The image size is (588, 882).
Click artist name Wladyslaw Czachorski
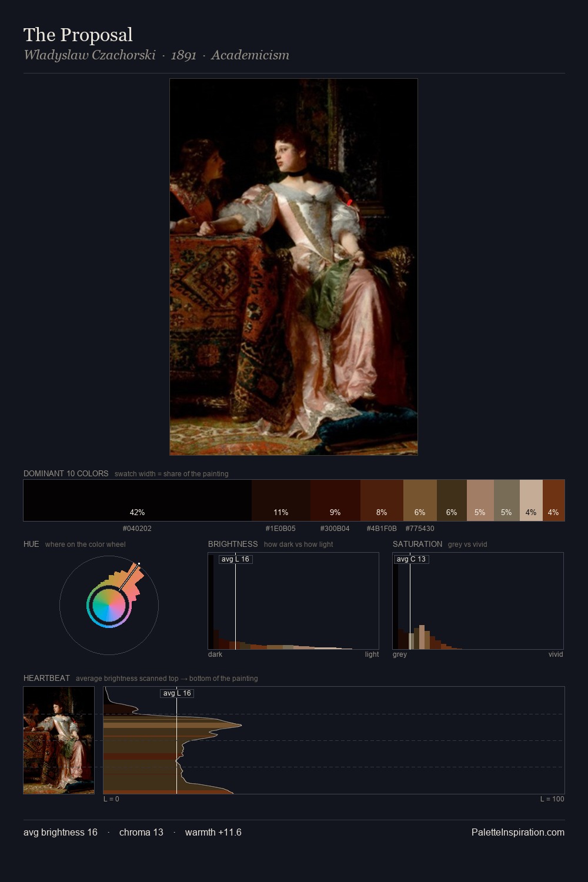(89, 55)
